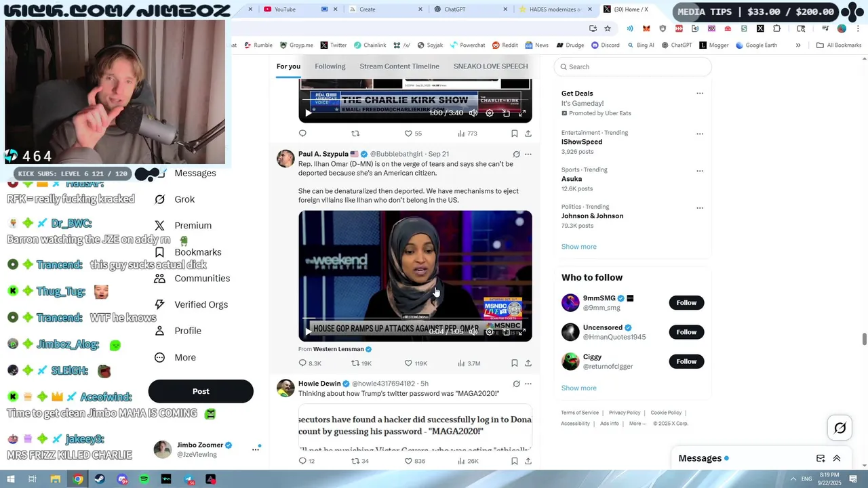Mute the MSNBC Omar video

tap(473, 331)
